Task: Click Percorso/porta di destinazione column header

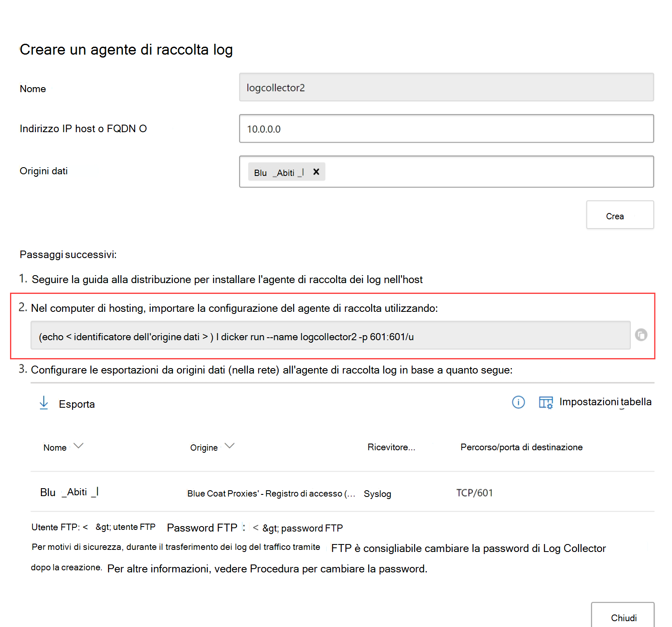Action: [x=521, y=447]
